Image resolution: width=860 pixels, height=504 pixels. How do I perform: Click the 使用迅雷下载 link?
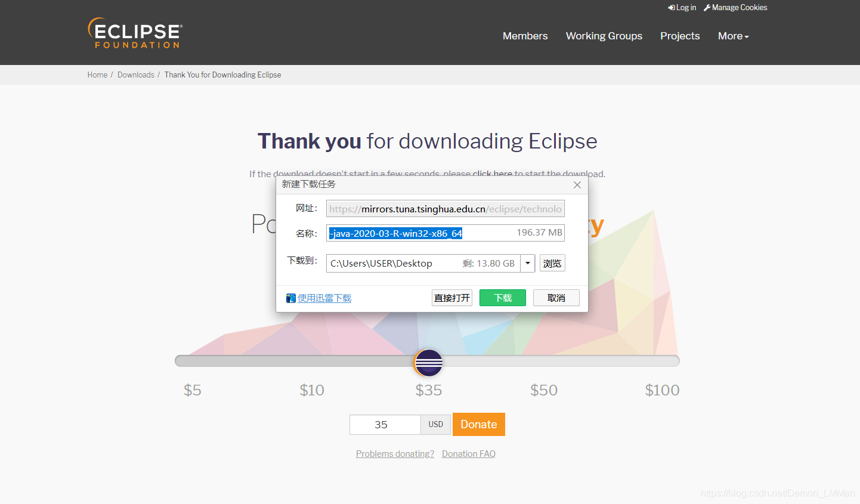point(324,298)
